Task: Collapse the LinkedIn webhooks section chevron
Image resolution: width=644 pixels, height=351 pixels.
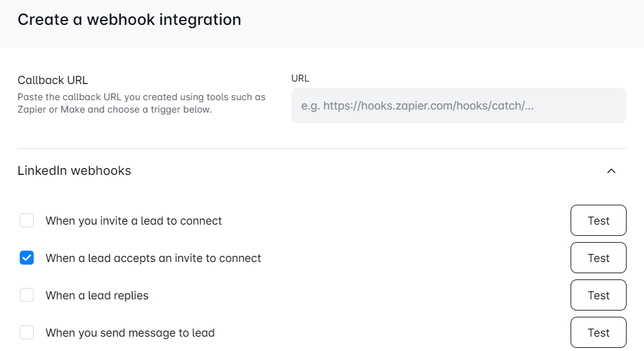Action: 611,171
